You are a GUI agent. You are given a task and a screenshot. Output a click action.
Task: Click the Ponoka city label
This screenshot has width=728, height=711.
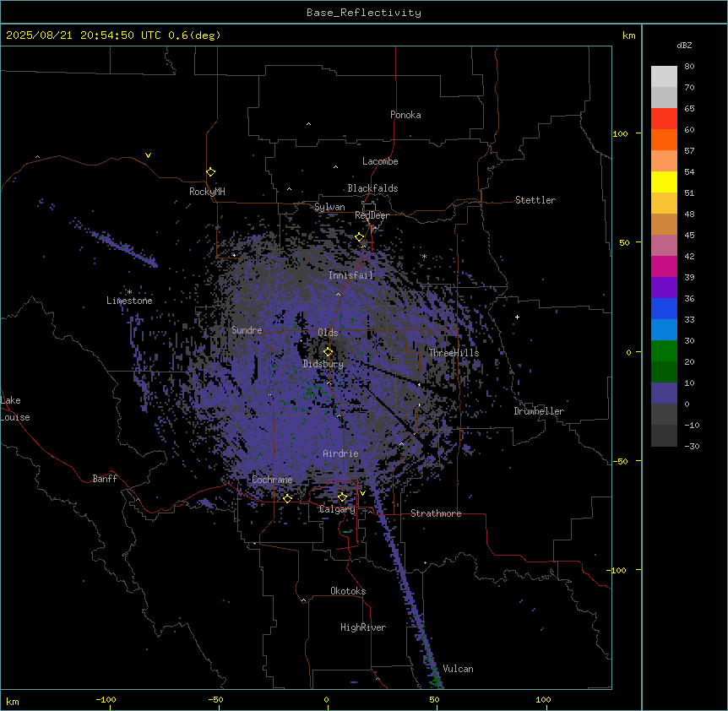pos(405,115)
